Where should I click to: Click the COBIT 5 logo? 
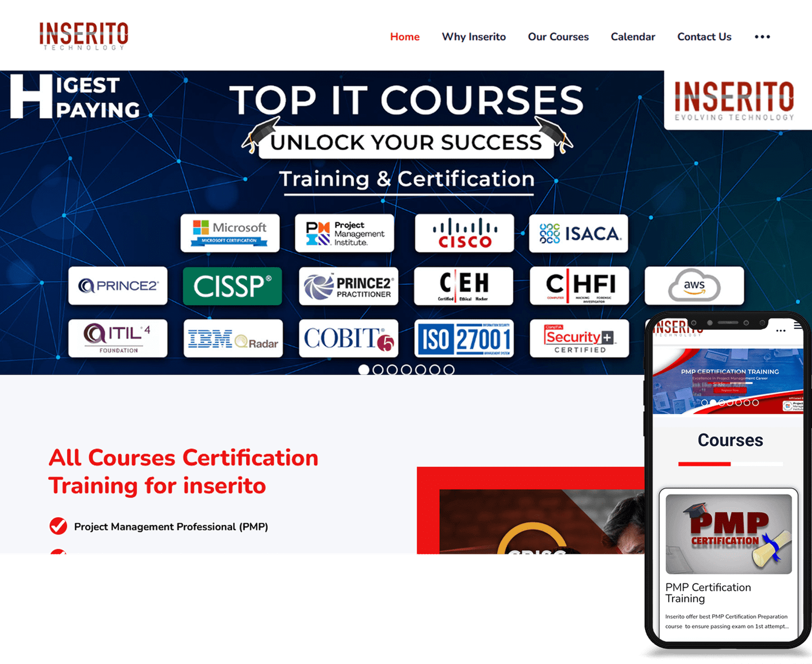(x=349, y=339)
